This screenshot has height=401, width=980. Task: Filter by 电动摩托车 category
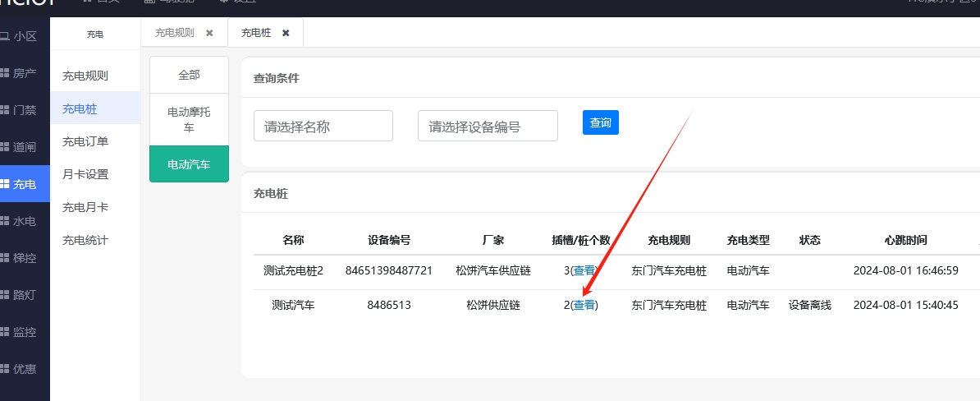click(x=189, y=119)
